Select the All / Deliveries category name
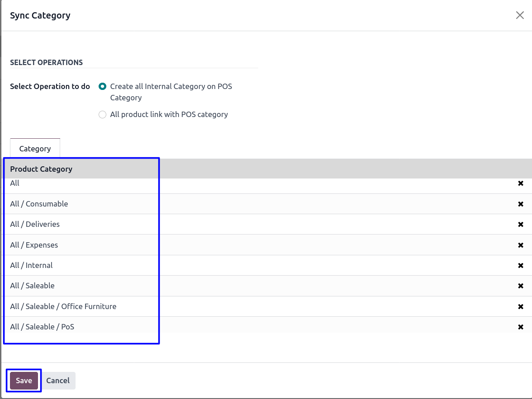This screenshot has width=532, height=399. 35,224
